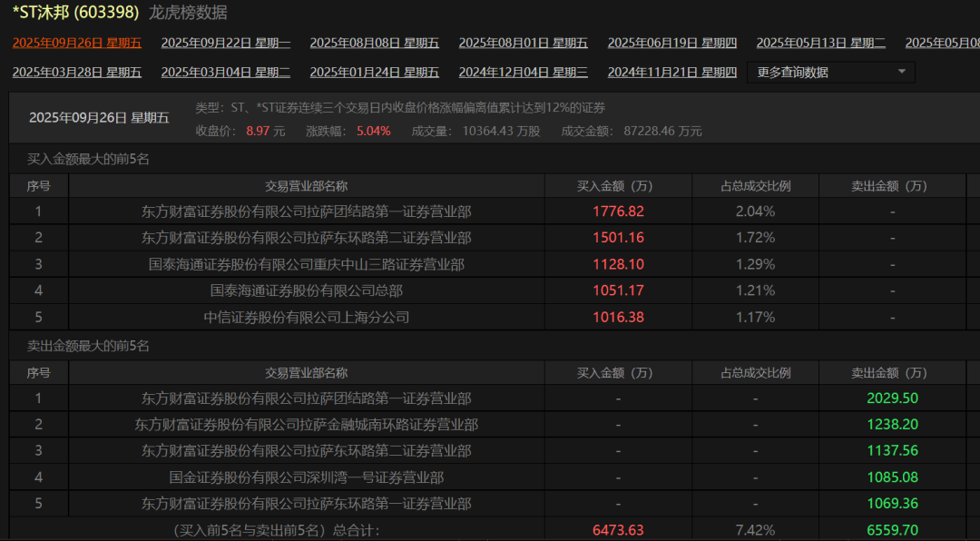
Task: Click 中信证券股份有限公司上海分公司 row
Action: pyautogui.click(x=307, y=317)
